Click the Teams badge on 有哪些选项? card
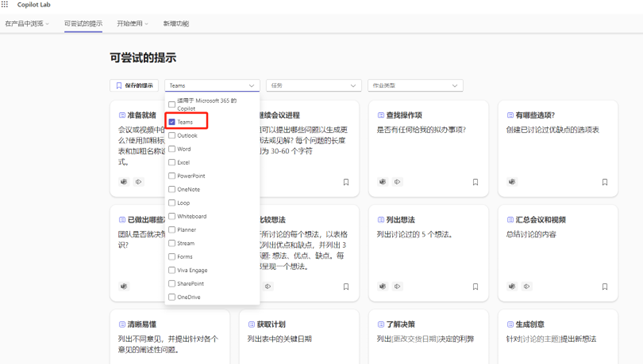The image size is (643, 364). pyautogui.click(x=512, y=182)
